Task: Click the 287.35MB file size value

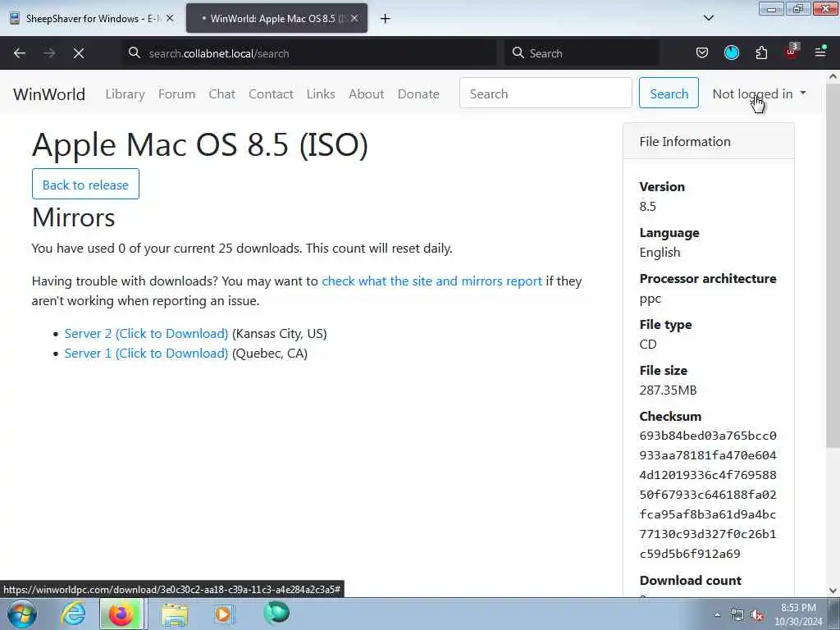Action: pos(668,390)
